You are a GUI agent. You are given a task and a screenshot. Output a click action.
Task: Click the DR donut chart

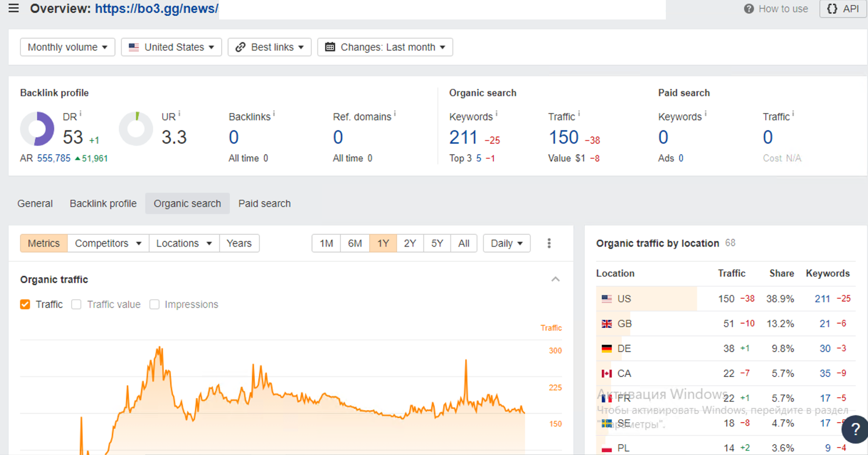[37, 129]
